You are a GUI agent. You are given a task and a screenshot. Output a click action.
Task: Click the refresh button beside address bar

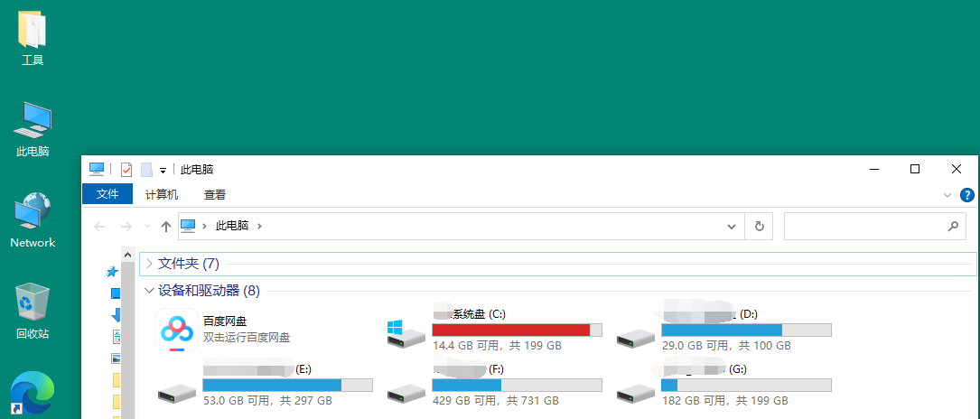[760, 226]
